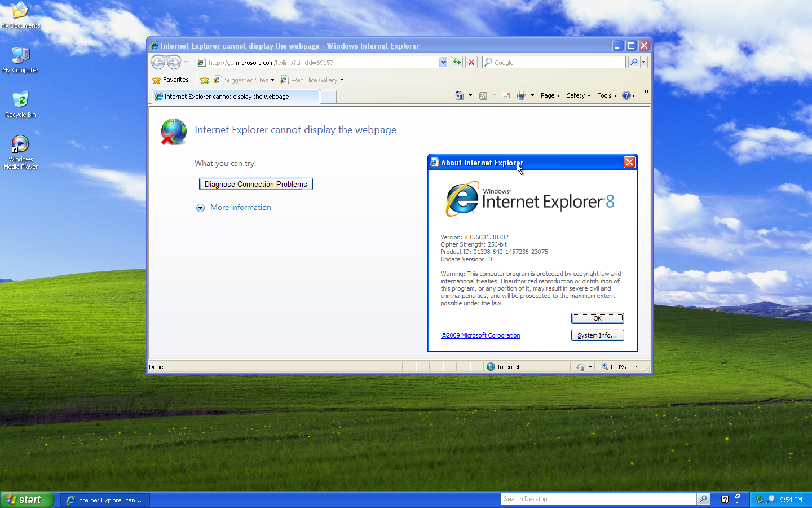Open the Microsoft Corporation copyright link
Image resolution: width=812 pixels, height=508 pixels.
click(480, 335)
